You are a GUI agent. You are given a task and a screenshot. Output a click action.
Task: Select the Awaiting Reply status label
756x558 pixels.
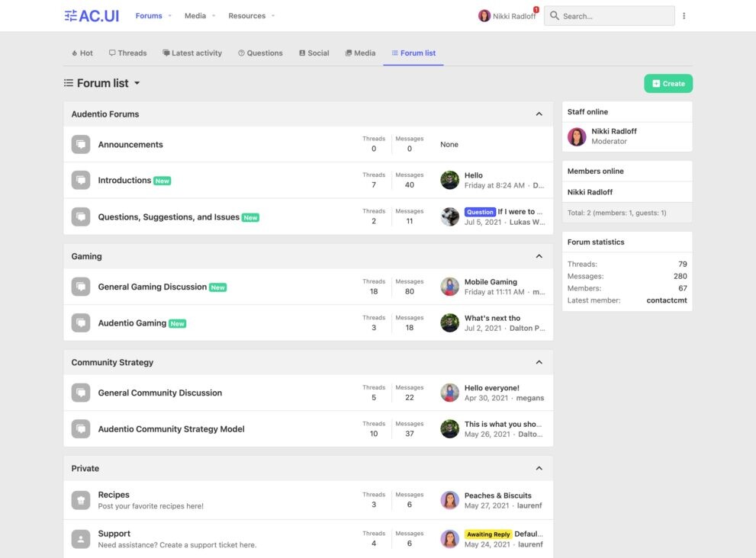tap(488, 534)
